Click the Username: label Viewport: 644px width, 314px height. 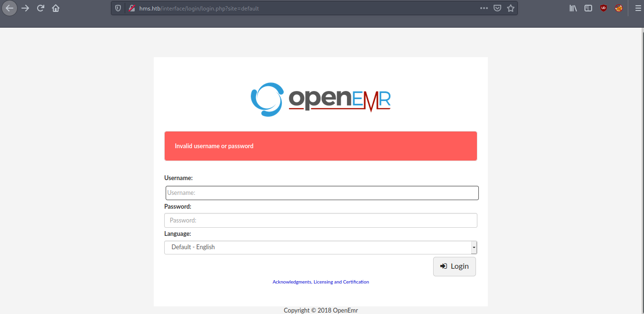click(178, 178)
